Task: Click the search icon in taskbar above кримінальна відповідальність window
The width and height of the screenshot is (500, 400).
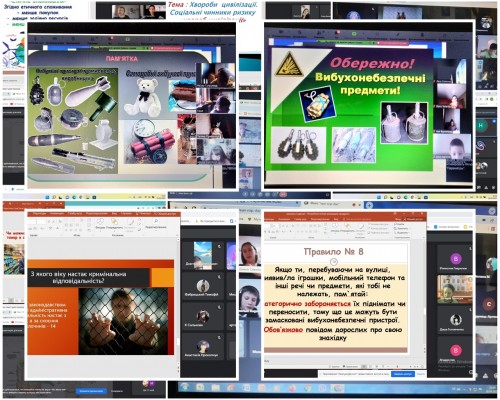Action: [54, 197]
